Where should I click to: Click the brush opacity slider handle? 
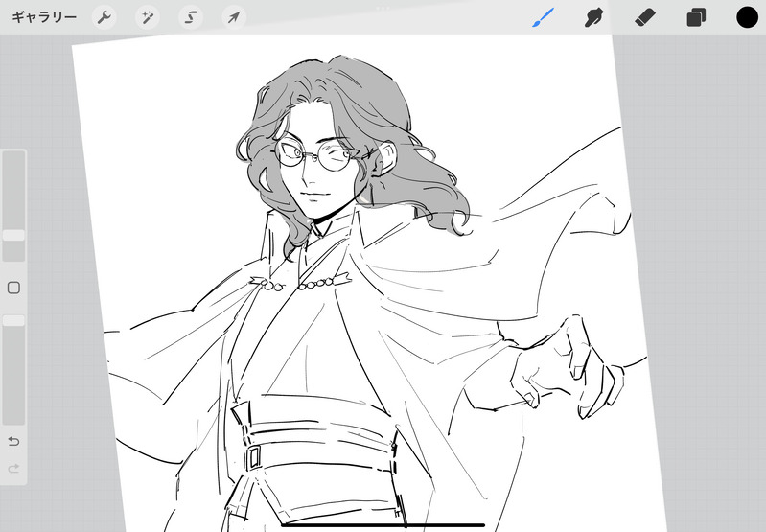click(x=13, y=320)
